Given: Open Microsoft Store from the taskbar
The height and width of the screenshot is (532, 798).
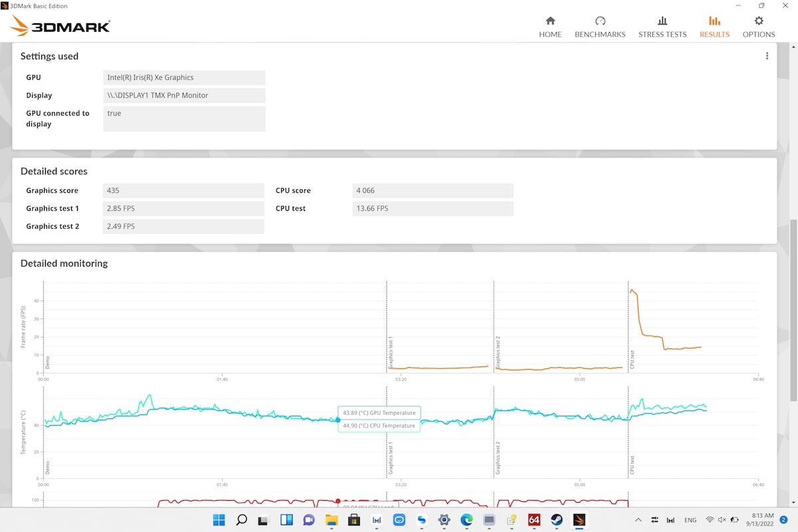Looking at the screenshot, I should tap(354, 519).
